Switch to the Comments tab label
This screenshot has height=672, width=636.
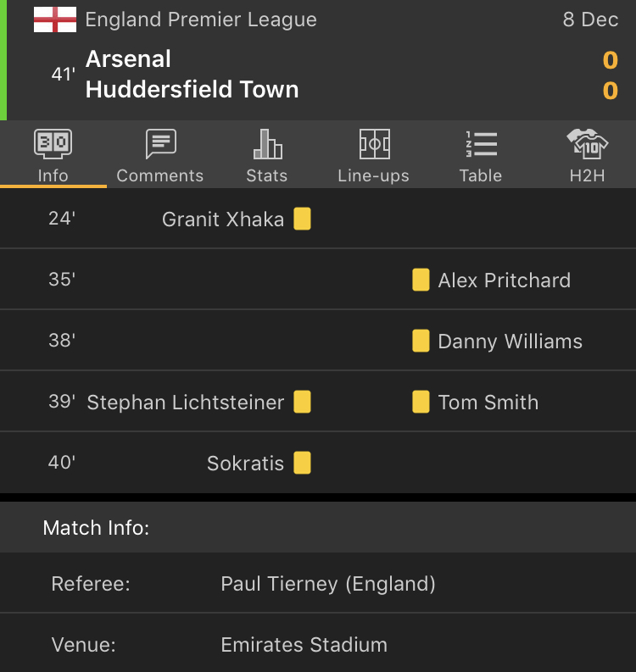click(160, 175)
